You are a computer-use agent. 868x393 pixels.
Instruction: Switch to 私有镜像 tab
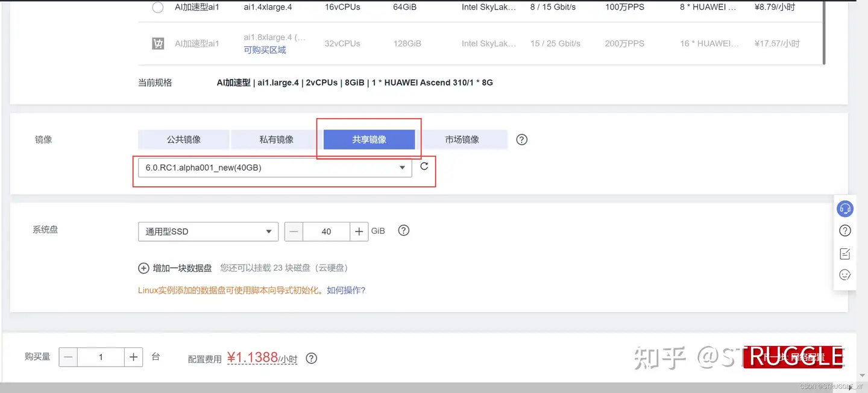click(277, 139)
